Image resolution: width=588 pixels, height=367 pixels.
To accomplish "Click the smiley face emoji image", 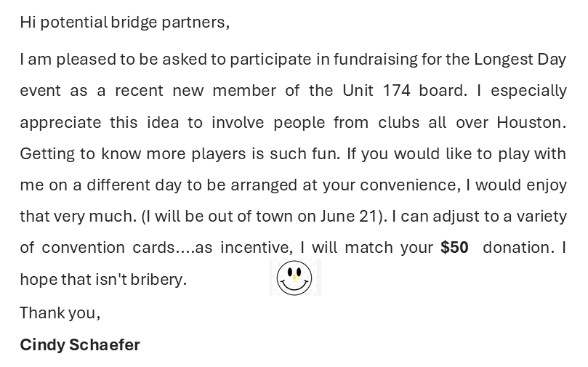I will (x=294, y=278).
